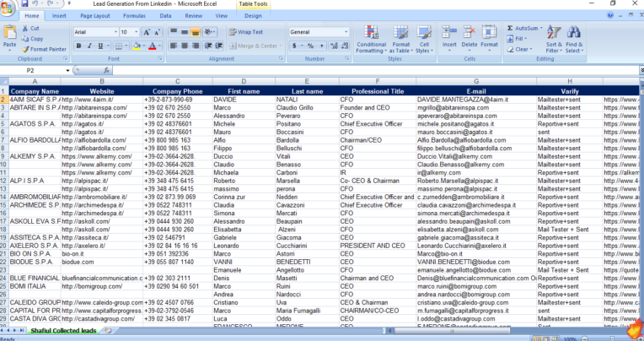Open Conditional Formatting menu
Image resolution: width=644 pixels, height=341 pixels.
click(371, 39)
